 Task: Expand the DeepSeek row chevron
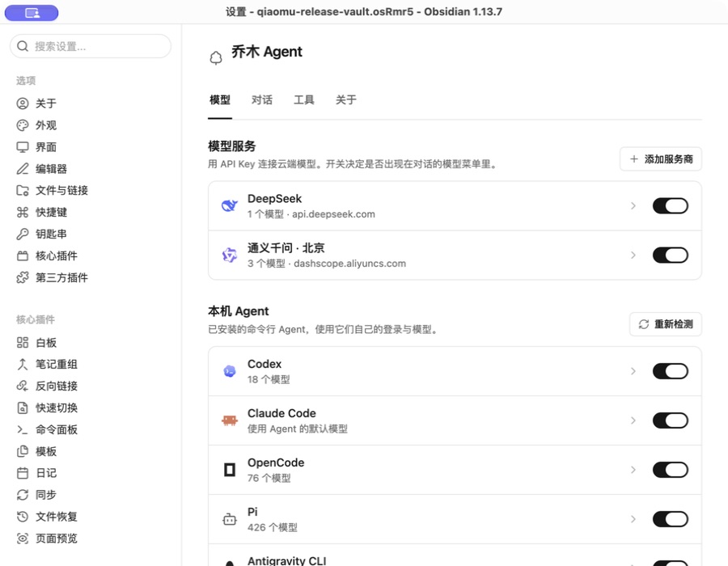click(x=633, y=205)
